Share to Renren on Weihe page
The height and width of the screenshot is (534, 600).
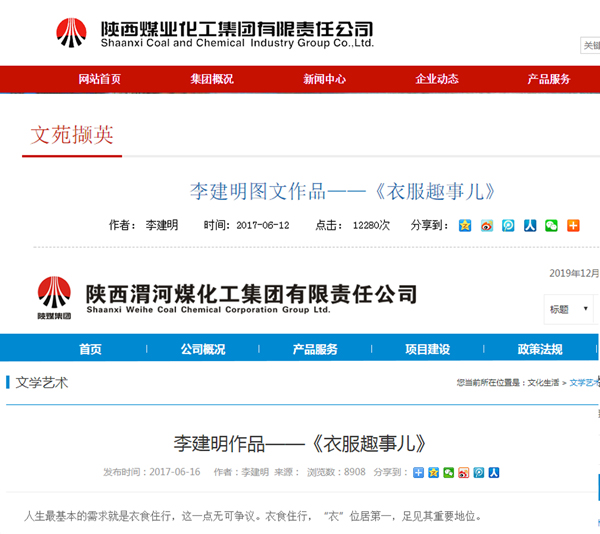(494, 472)
